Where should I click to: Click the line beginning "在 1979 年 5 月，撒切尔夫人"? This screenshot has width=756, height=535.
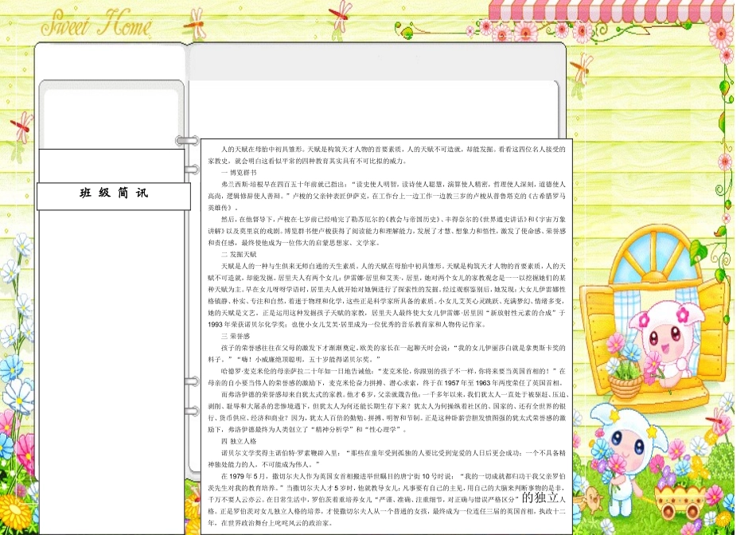click(x=393, y=477)
